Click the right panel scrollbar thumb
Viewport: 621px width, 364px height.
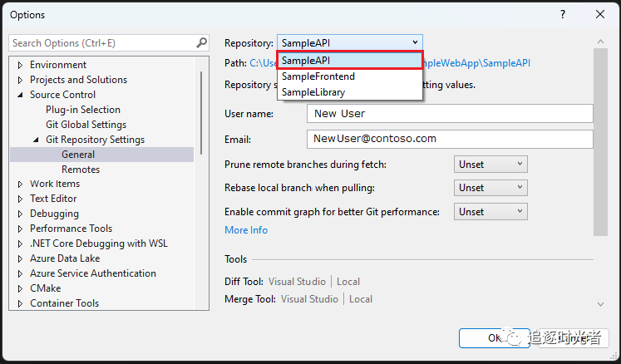600,142
